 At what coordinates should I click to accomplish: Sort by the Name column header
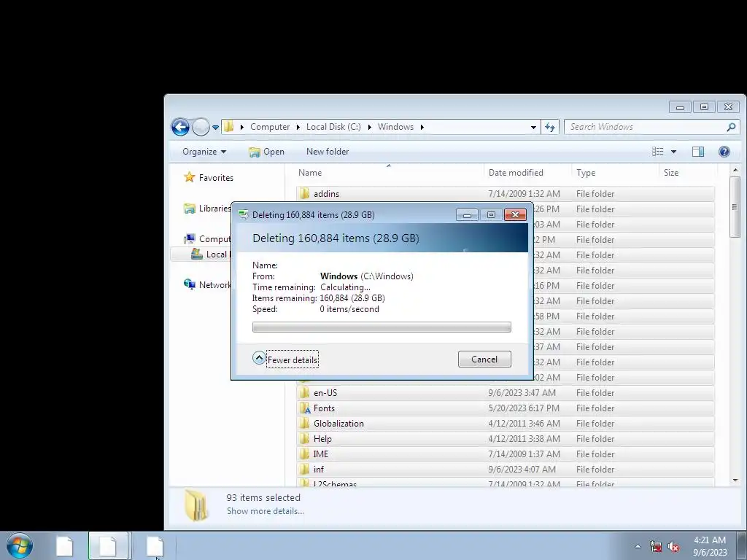pos(389,172)
